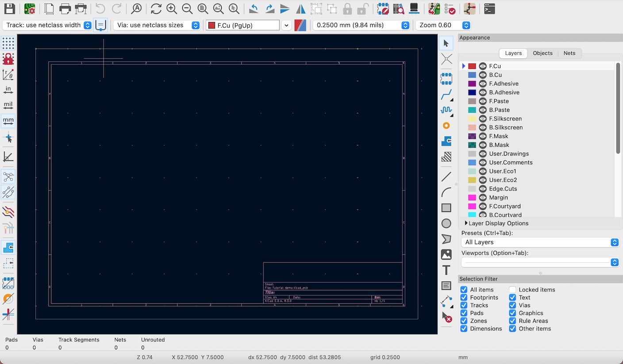Uncheck the Rule Areas checkbox
Viewport: 623px width, 364px height.
click(x=512, y=321)
